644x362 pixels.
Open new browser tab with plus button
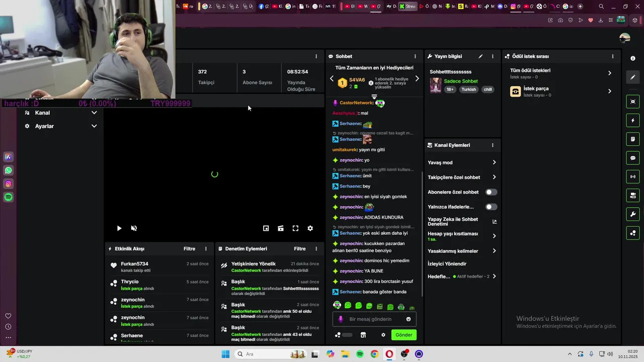[580, 7]
